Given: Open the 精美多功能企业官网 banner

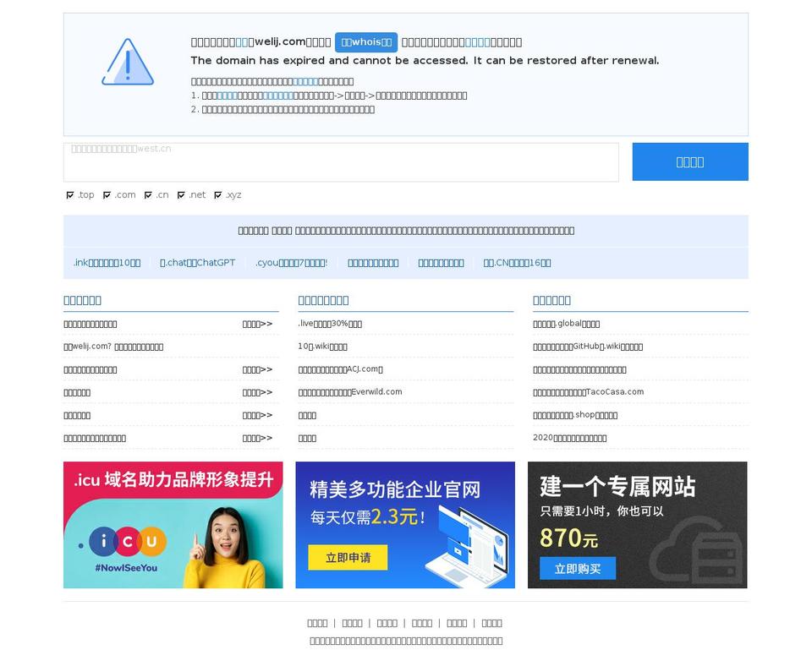Looking at the screenshot, I should [405, 525].
